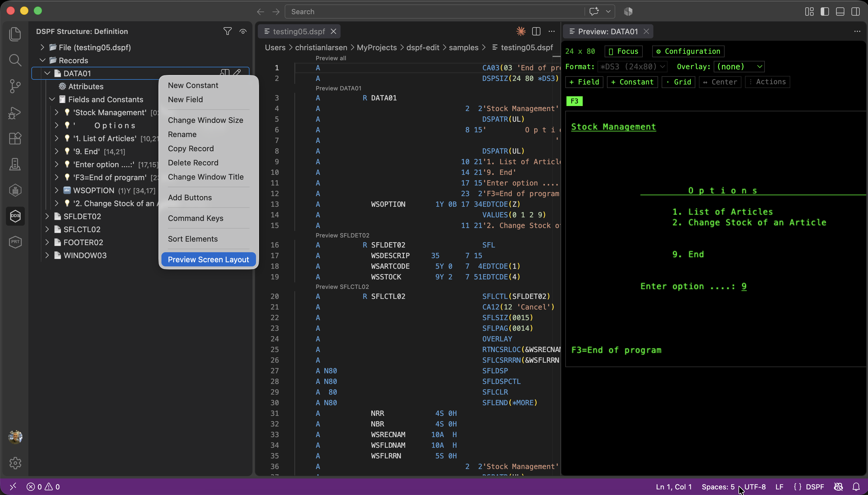Viewport: 868px width, 495px height.
Task: Open the Configuration button in preview
Action: 688,51
